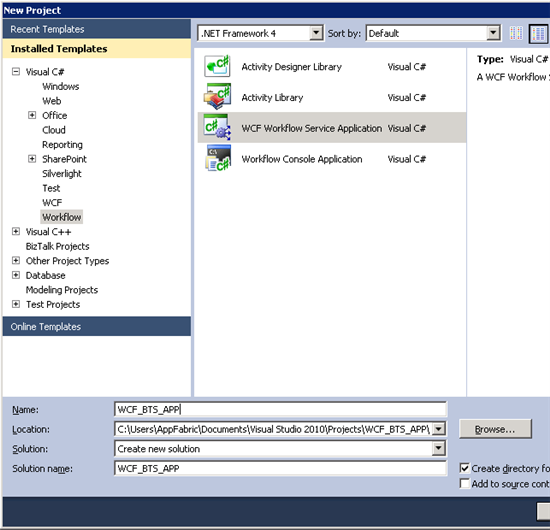
Task: Select Test Projects tree label
Action: (53, 304)
